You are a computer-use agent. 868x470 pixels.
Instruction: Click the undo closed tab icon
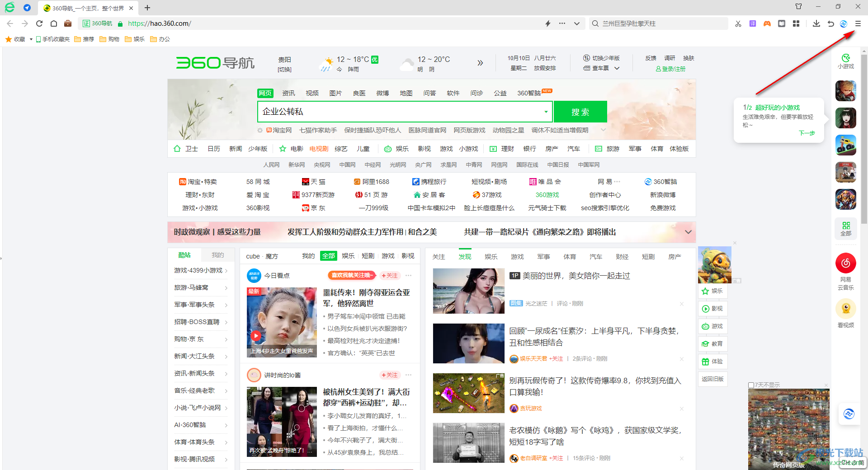[830, 23]
